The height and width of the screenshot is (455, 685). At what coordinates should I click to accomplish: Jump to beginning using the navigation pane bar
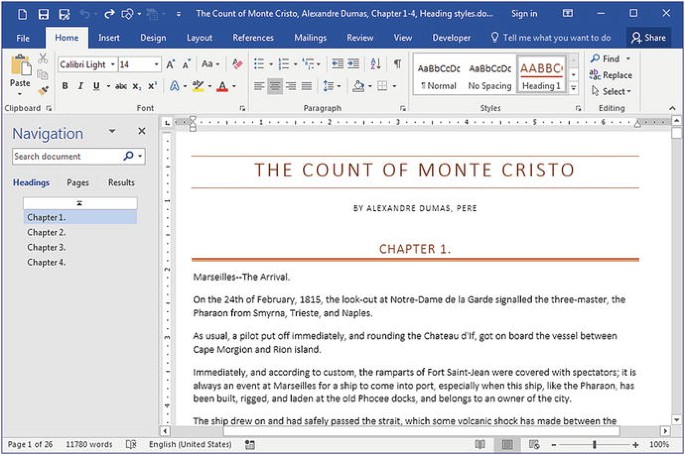[x=80, y=203]
